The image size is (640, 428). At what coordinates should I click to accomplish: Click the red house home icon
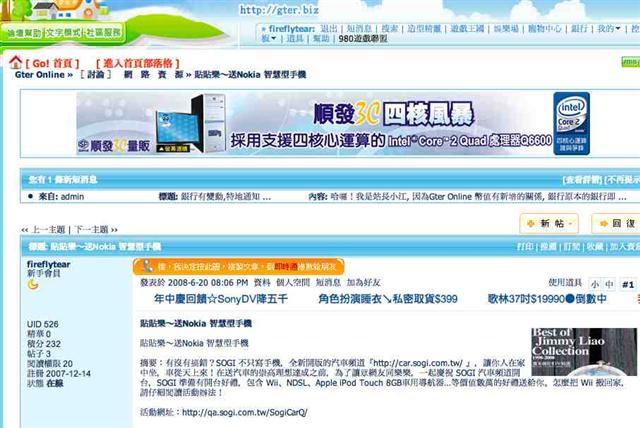tap(16, 62)
